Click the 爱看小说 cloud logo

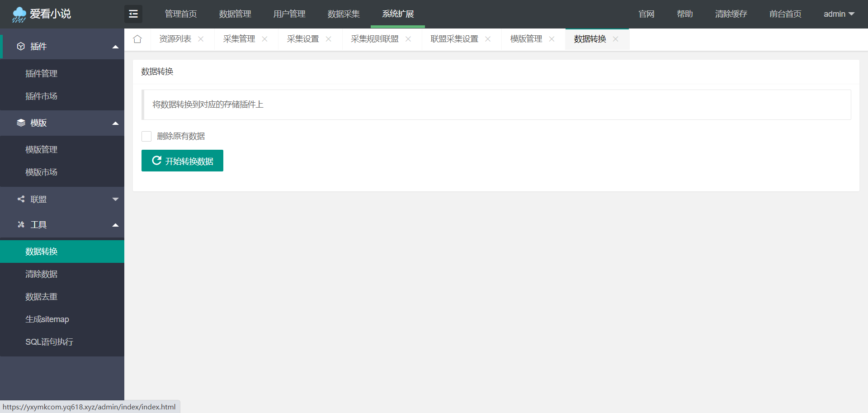click(x=41, y=14)
